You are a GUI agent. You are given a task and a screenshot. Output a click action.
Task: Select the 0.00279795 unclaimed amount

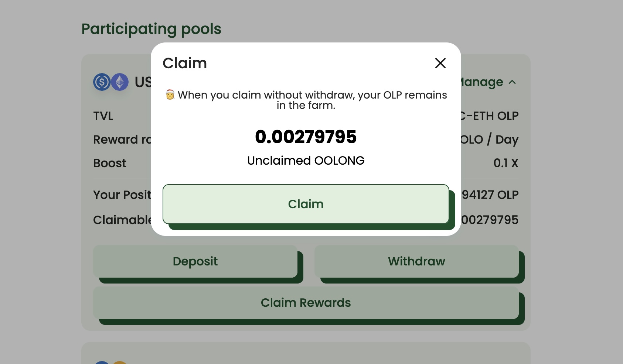click(306, 137)
